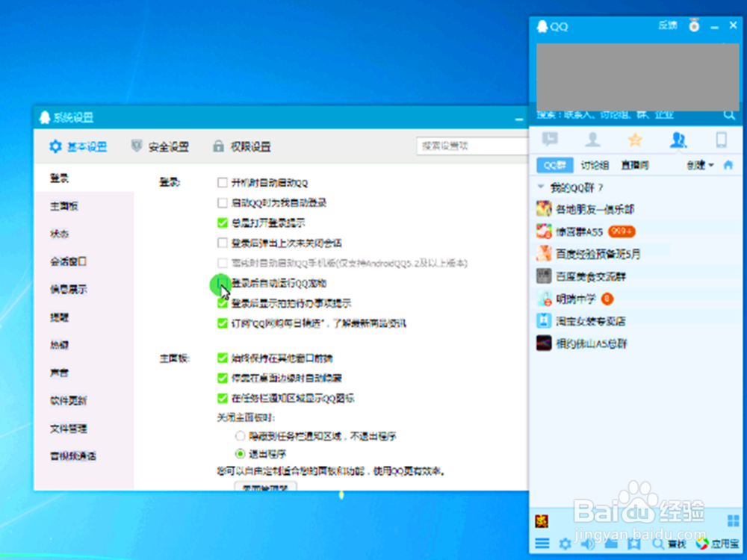The width and height of the screenshot is (747, 560).
Task: Open the 惊喜群A55 group row
Action: point(636,231)
